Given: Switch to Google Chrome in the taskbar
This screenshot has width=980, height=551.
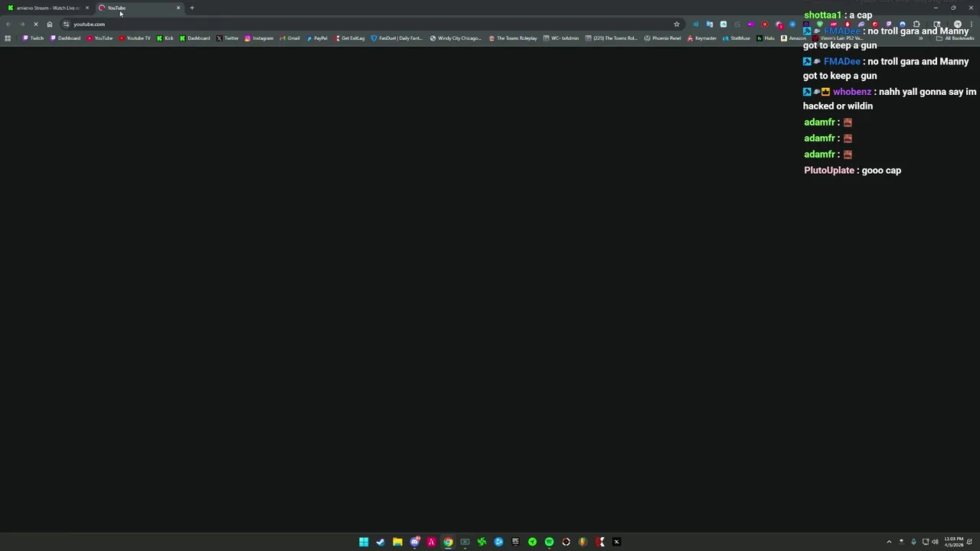Looking at the screenshot, I should pos(448,542).
